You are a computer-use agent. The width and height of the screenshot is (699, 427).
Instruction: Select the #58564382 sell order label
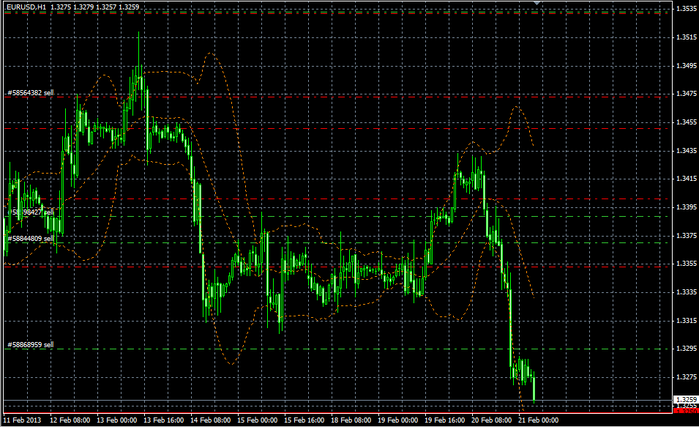[30, 93]
